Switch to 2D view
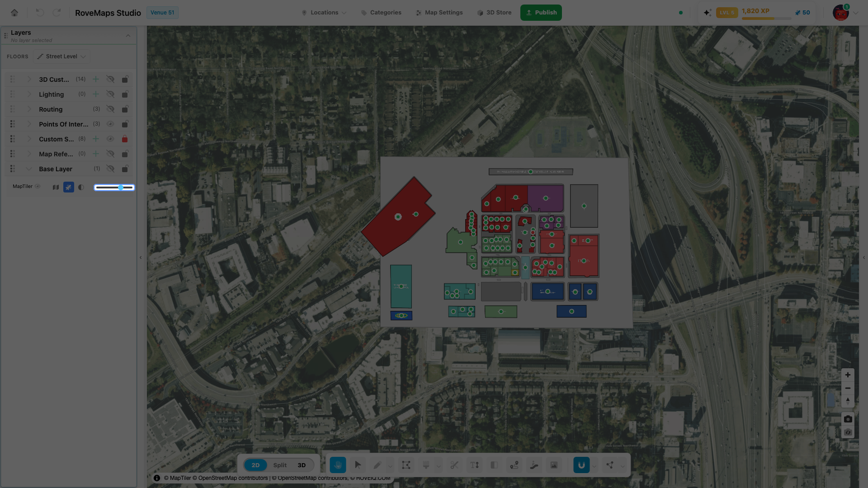Image resolution: width=868 pixels, height=488 pixels. tap(255, 465)
